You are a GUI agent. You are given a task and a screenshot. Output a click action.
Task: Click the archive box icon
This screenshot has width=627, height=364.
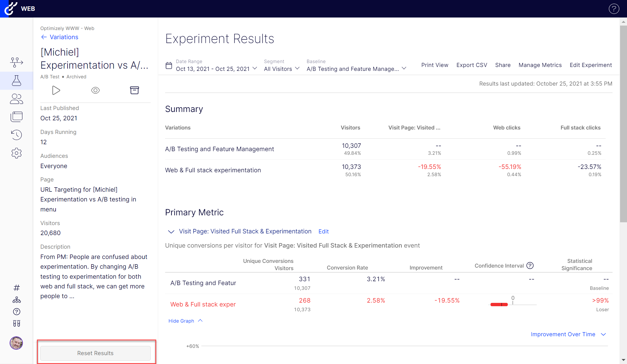[x=135, y=90]
